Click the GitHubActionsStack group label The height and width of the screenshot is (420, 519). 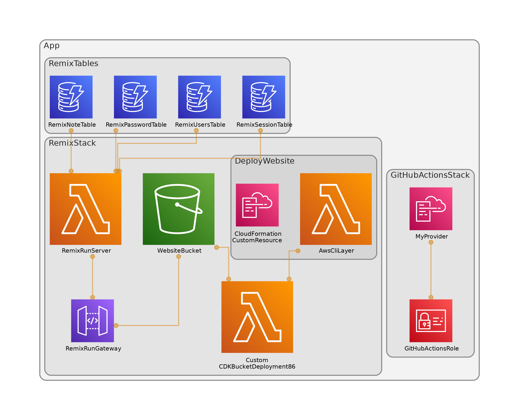[430, 175]
